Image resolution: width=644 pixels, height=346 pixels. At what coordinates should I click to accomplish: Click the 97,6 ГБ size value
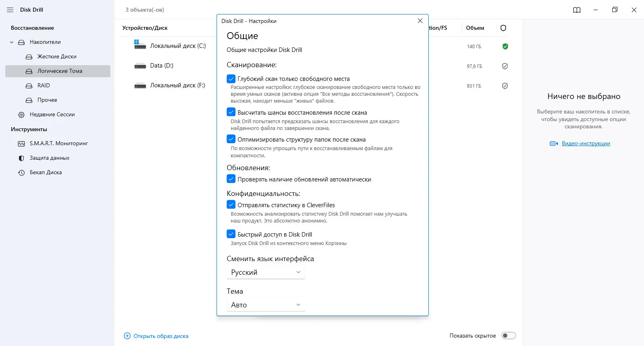point(475,66)
